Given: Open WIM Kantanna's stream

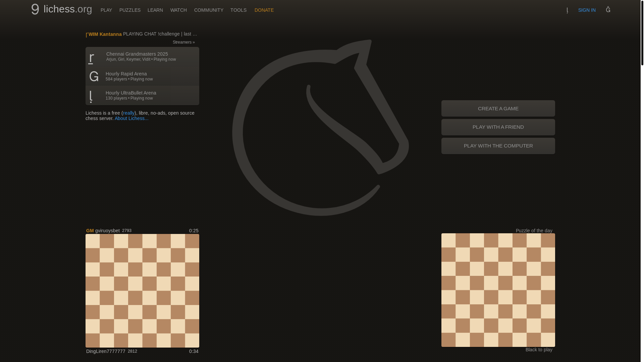Looking at the screenshot, I should 143,34.
